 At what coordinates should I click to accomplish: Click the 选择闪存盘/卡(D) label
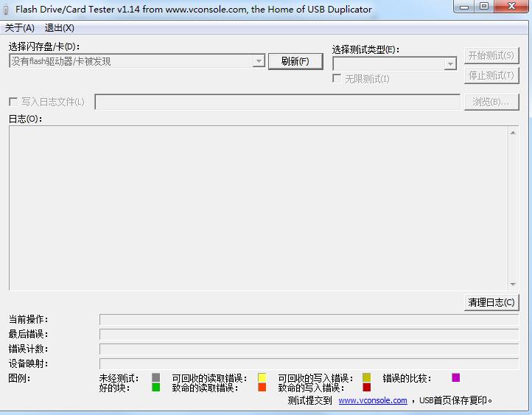[x=44, y=46]
